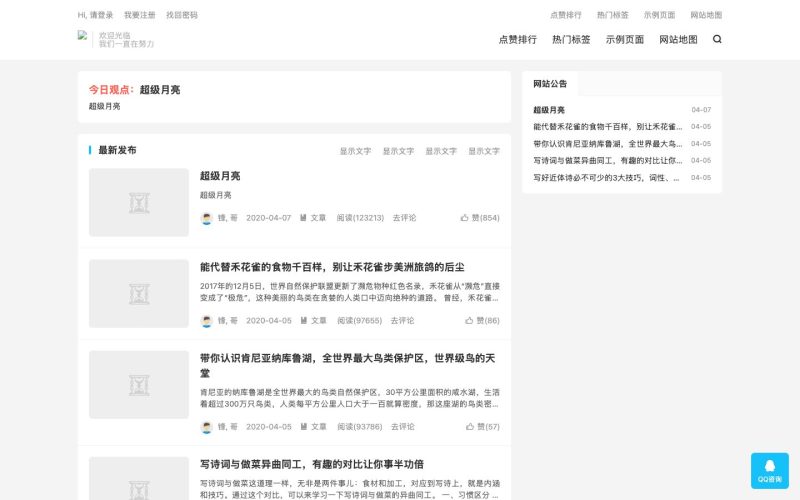Open thumbnail of 带你认识肯尼亚纳库鲁湖 article
This screenshot has height=500, width=800.
point(139,385)
